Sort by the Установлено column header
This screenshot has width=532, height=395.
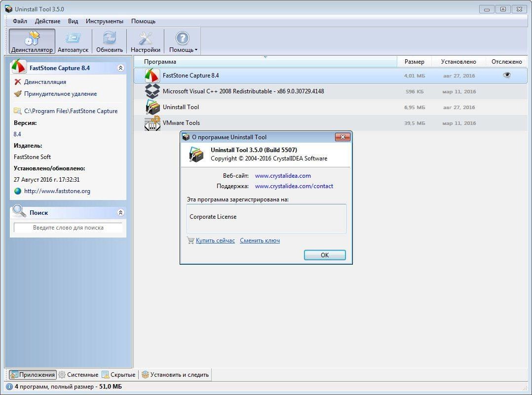pyautogui.click(x=458, y=62)
